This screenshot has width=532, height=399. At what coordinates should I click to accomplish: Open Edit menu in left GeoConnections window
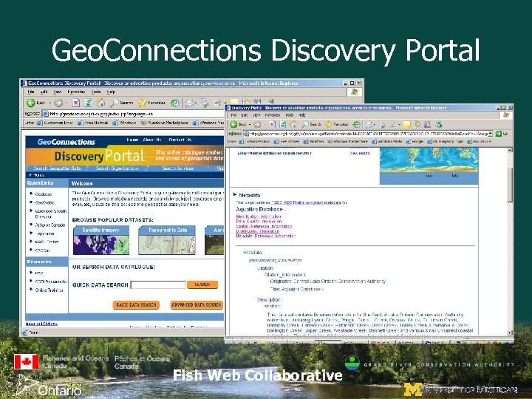[44, 92]
